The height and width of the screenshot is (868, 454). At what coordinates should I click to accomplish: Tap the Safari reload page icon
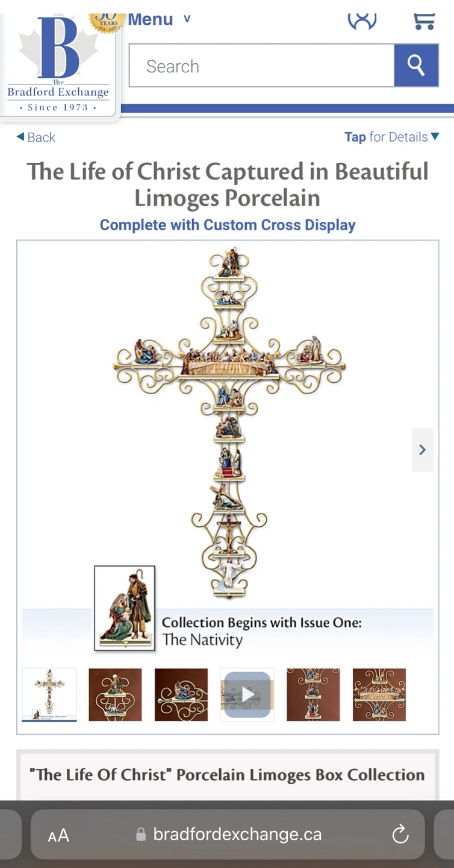coord(400,834)
